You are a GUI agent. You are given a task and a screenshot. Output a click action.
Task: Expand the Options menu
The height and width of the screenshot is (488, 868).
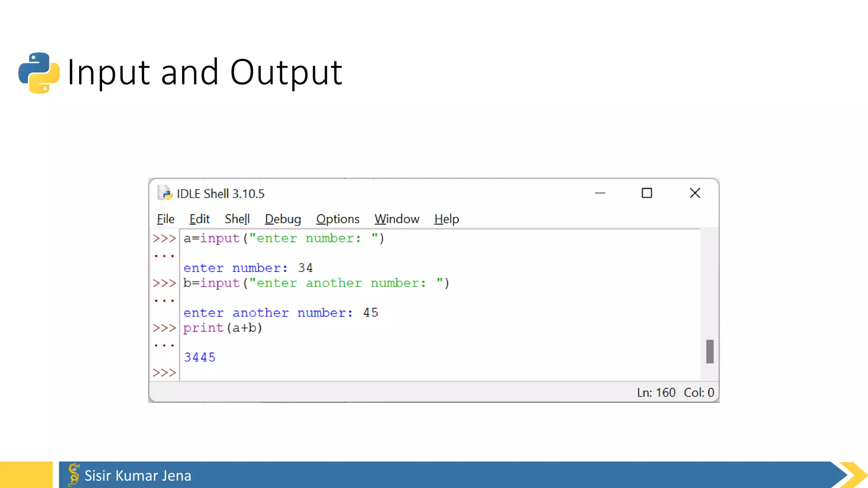pyautogui.click(x=337, y=219)
